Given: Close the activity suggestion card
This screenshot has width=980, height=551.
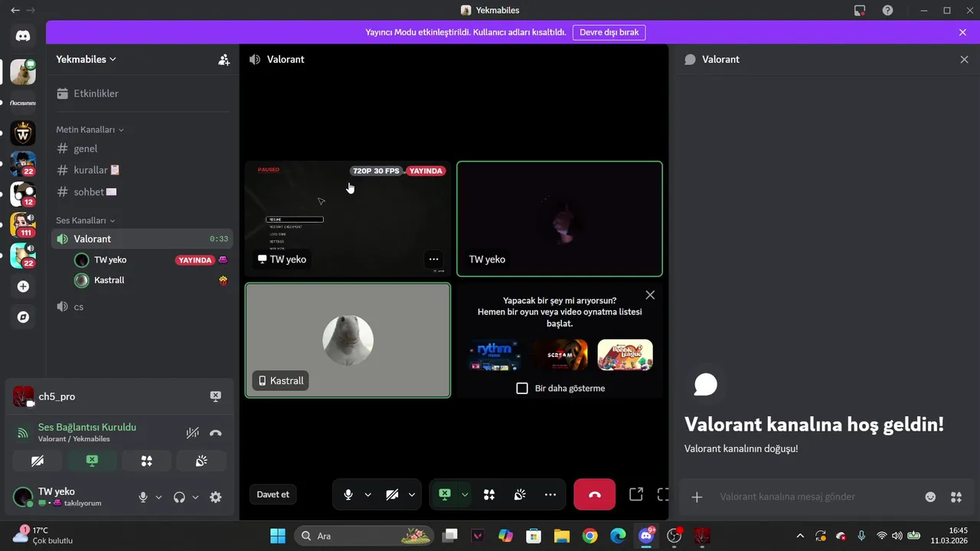Looking at the screenshot, I should (x=650, y=295).
